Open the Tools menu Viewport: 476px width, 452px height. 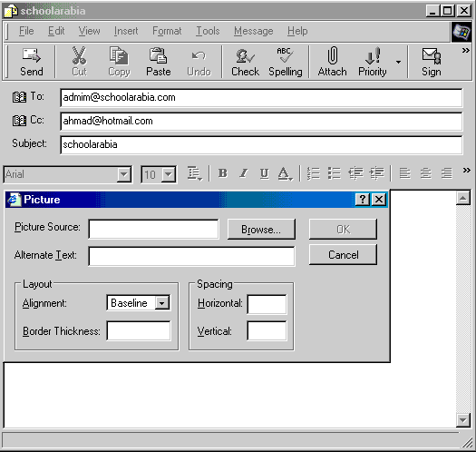point(208,31)
